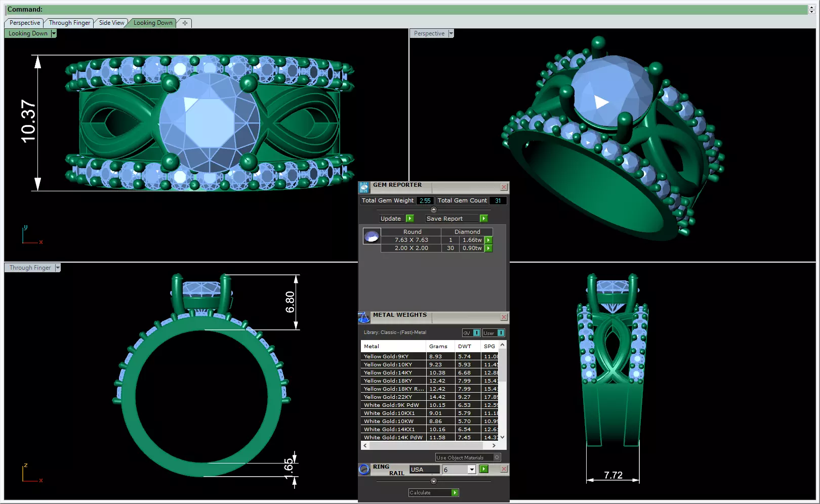Close the Metal Weights panel

[504, 317]
